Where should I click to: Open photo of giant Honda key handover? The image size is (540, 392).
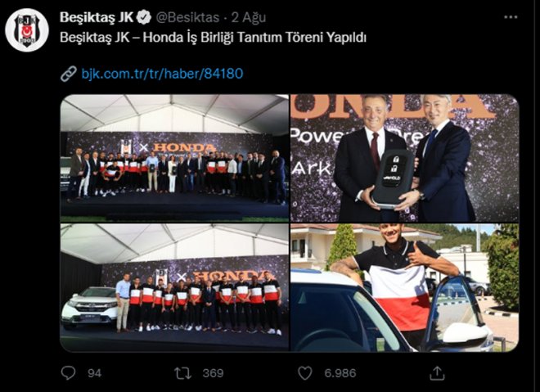click(405, 158)
